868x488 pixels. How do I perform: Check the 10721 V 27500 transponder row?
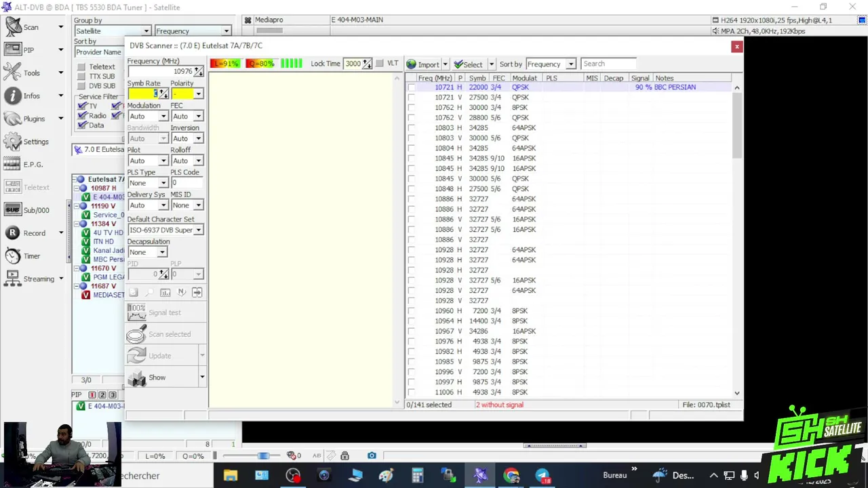point(411,98)
